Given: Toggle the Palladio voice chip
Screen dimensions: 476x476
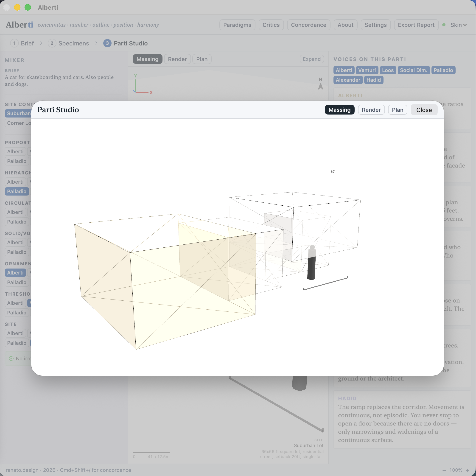Looking at the screenshot, I should pos(443,70).
